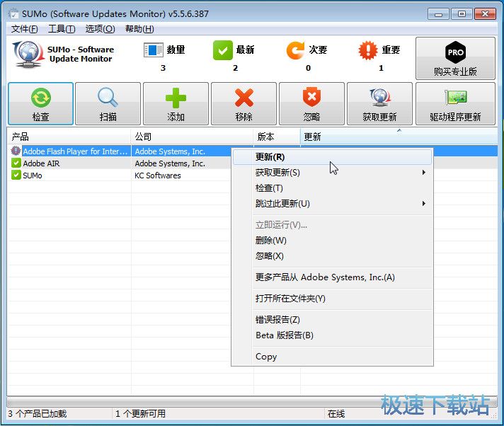The width and height of the screenshot is (504, 426).
Task: Open the 选项(O) menu
Action: pos(100,29)
